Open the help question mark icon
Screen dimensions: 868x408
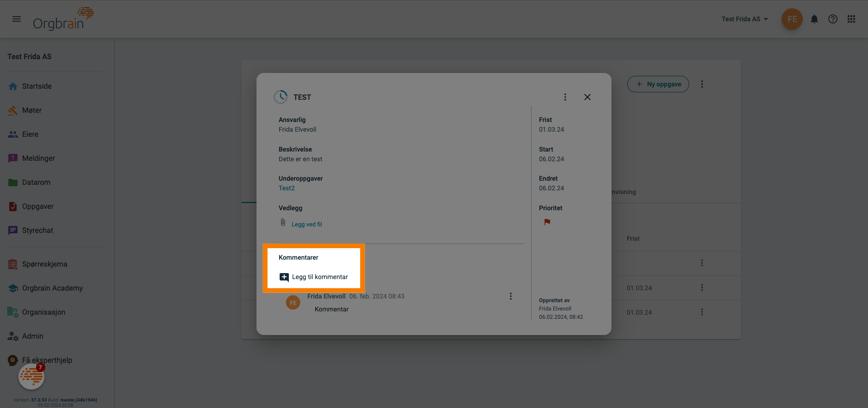tap(833, 19)
